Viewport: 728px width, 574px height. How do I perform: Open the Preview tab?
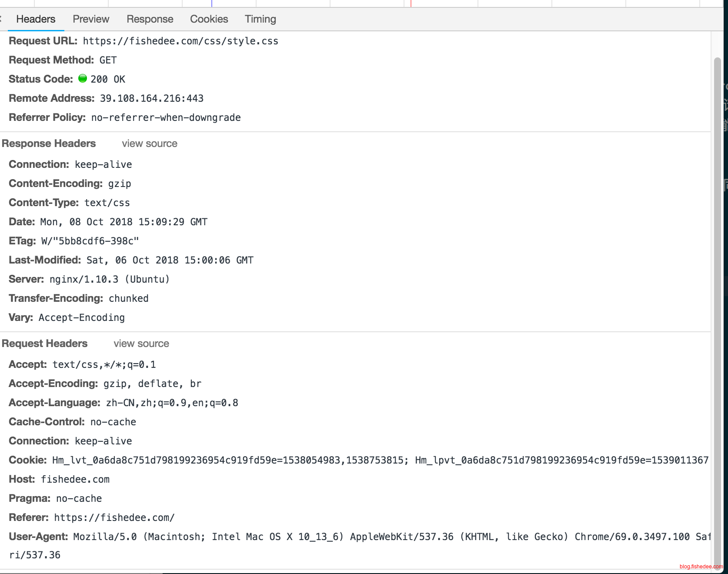[90, 19]
